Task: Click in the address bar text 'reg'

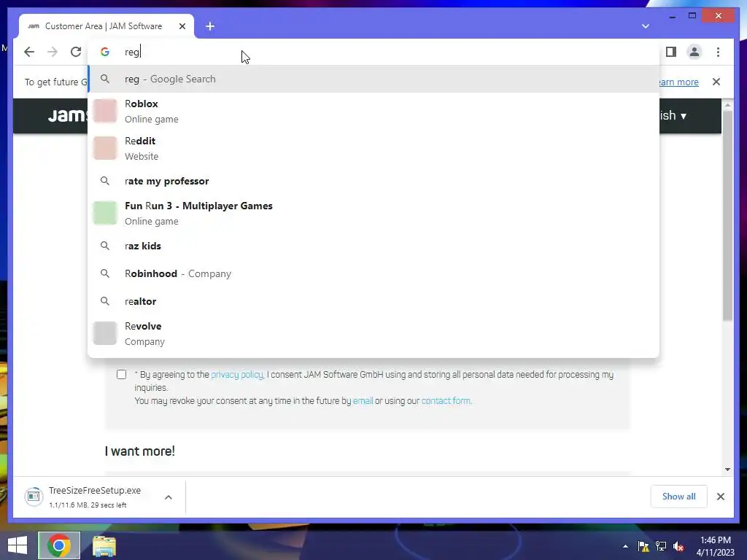Action: coord(132,52)
